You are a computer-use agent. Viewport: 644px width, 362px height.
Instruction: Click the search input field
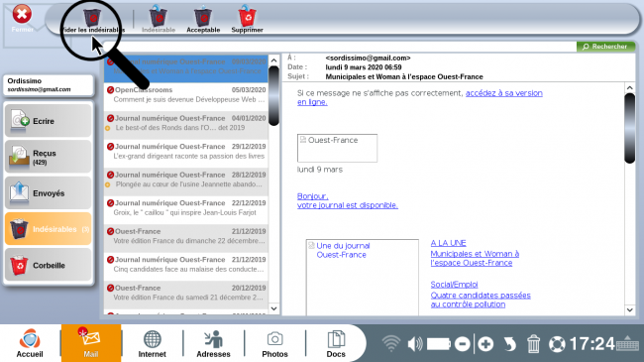point(339,47)
